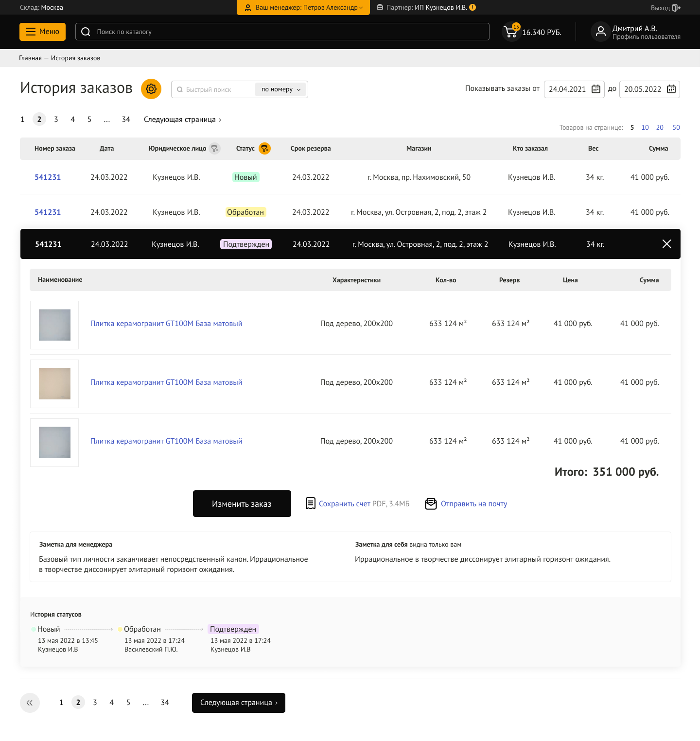Open calendar for end date 20.05.2022
The width and height of the screenshot is (700, 741).
tap(671, 89)
